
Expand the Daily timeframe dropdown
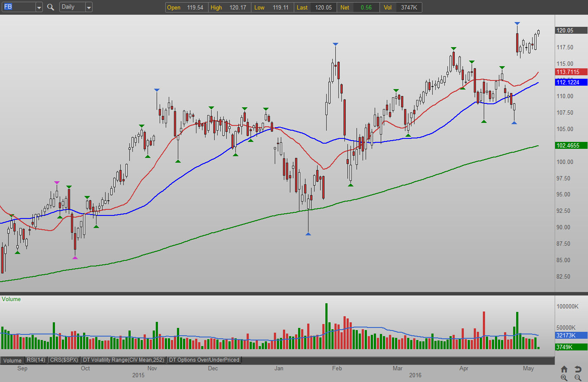tap(89, 7)
